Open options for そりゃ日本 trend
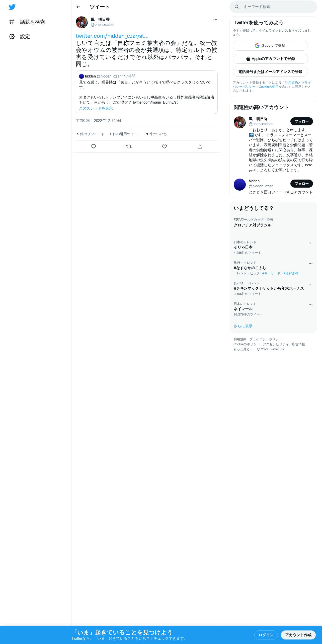 click(310, 243)
